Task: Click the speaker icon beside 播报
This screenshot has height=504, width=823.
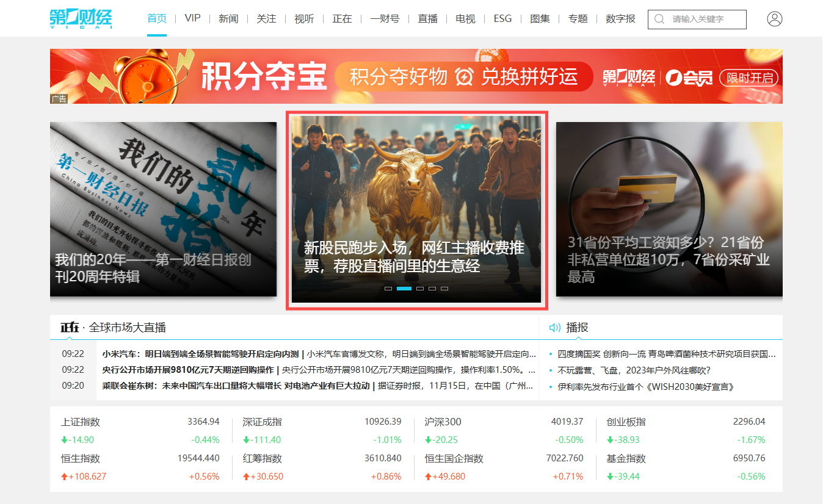Action: tap(554, 328)
